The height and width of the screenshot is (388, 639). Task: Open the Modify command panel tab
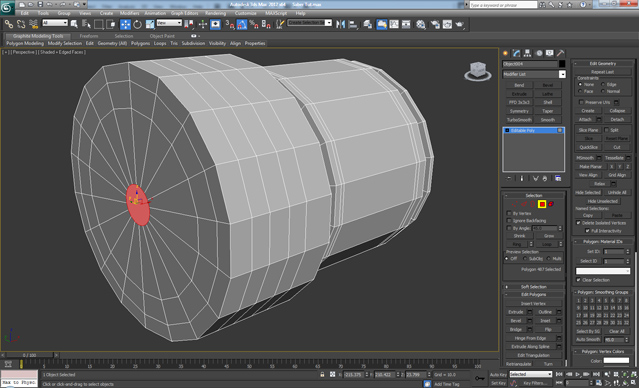[x=517, y=53]
